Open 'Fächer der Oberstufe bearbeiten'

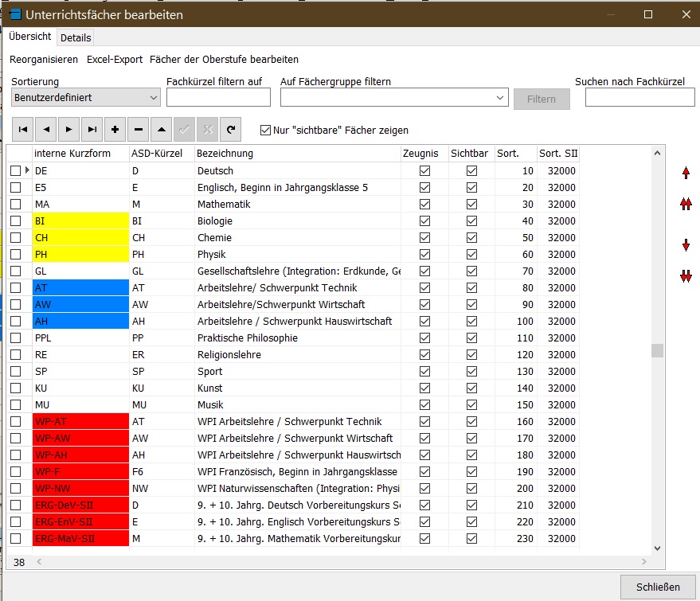point(224,60)
